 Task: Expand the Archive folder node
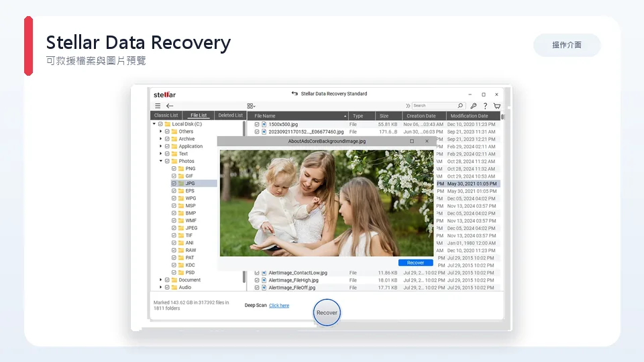[x=161, y=139]
